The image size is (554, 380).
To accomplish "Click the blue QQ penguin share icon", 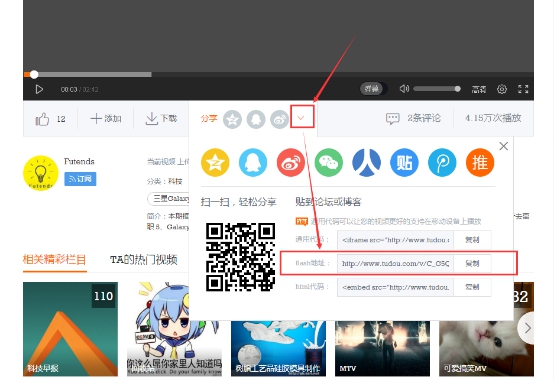I will [x=253, y=163].
